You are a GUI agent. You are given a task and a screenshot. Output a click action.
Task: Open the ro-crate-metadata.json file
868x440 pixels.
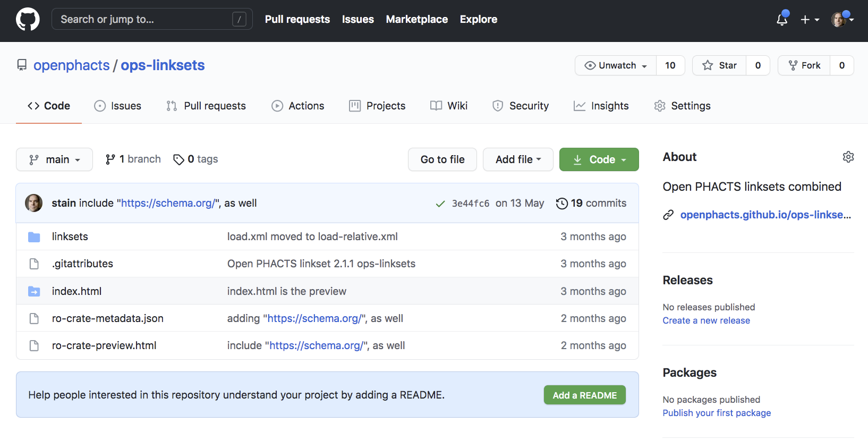[x=108, y=318]
